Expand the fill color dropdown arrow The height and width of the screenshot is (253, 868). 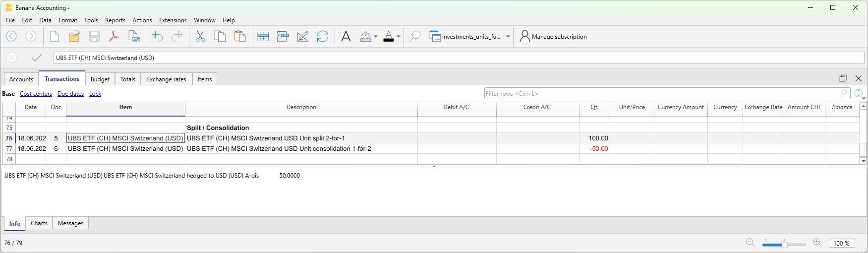coord(376,36)
